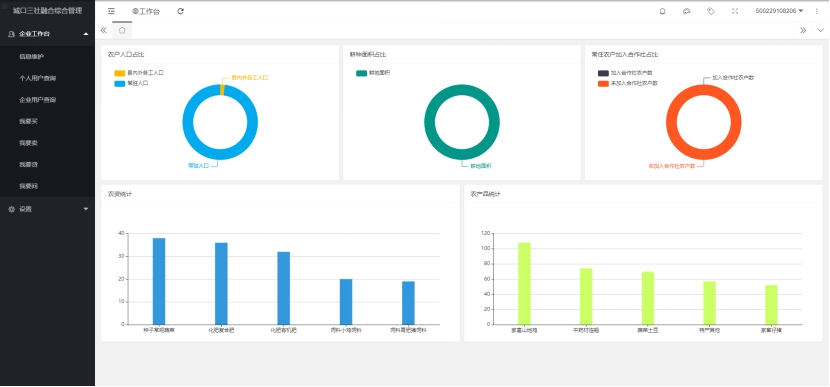Open 个人用户查询 in the sidebar
This screenshot has width=830, height=387.
(x=38, y=78)
